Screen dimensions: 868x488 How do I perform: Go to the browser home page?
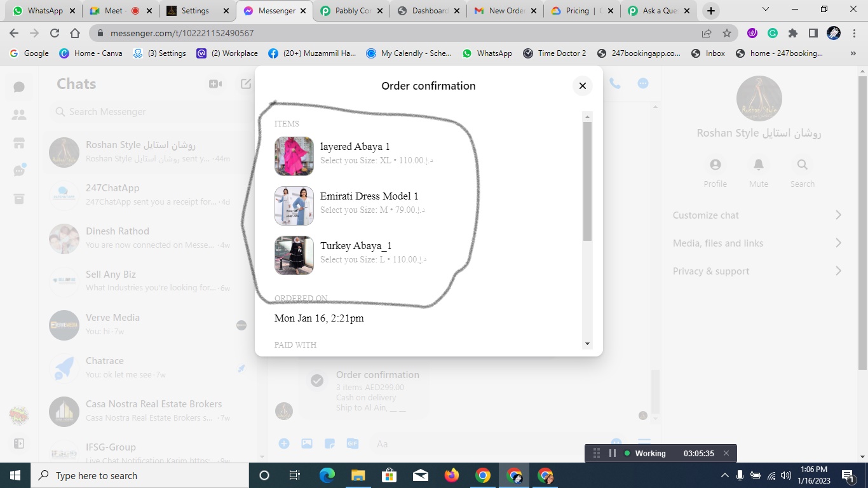75,33
